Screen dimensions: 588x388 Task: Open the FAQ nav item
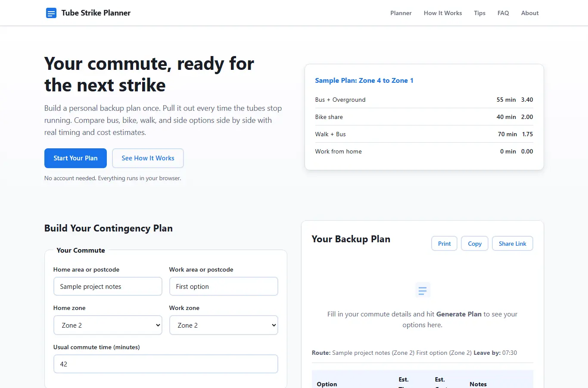pos(503,13)
